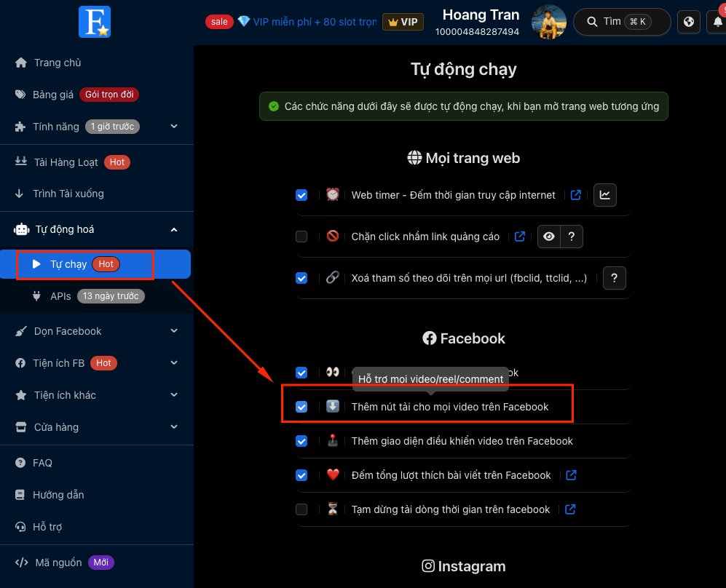Open Tải Hàng Loạt menu item

(x=96, y=162)
